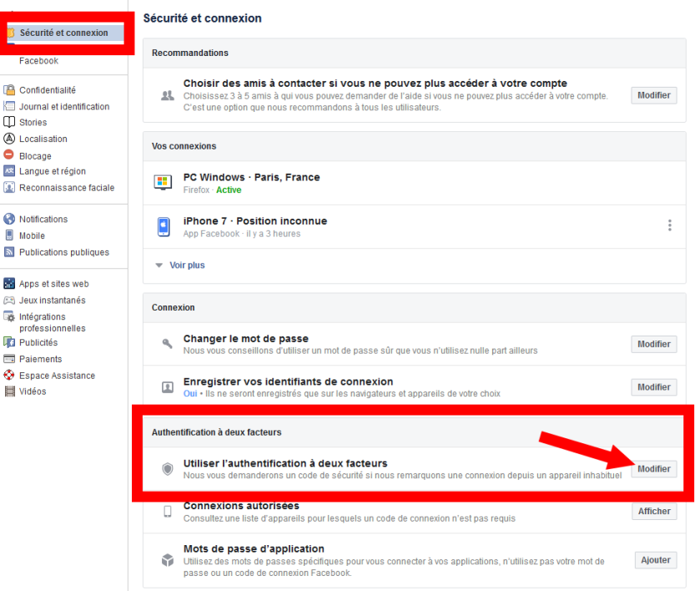The height and width of the screenshot is (591, 700).
Task: Click the Mots de passe d'application title
Action: [x=254, y=548]
